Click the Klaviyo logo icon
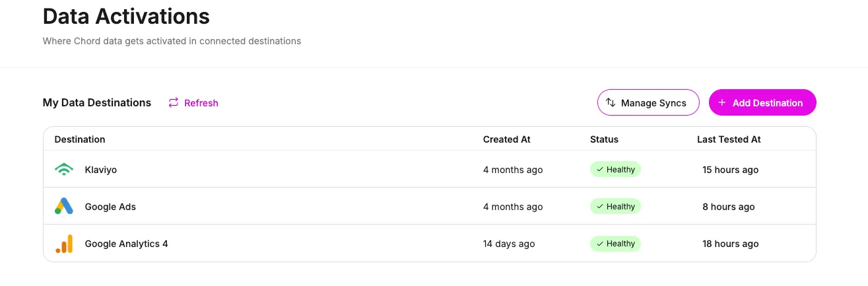The image size is (868, 286). 63,170
